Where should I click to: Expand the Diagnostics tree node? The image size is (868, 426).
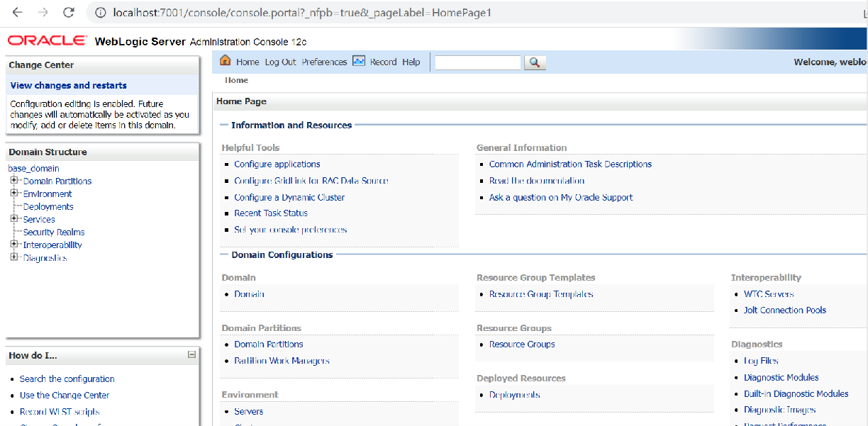[13, 257]
